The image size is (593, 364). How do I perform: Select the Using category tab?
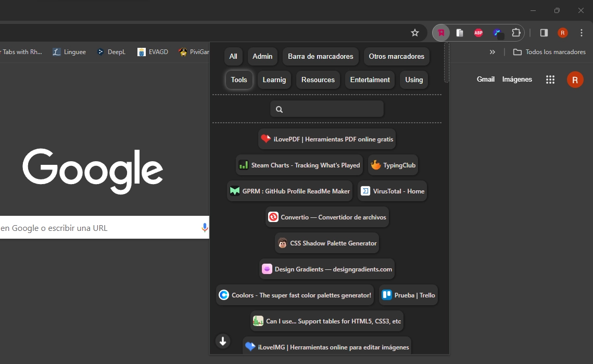point(414,80)
